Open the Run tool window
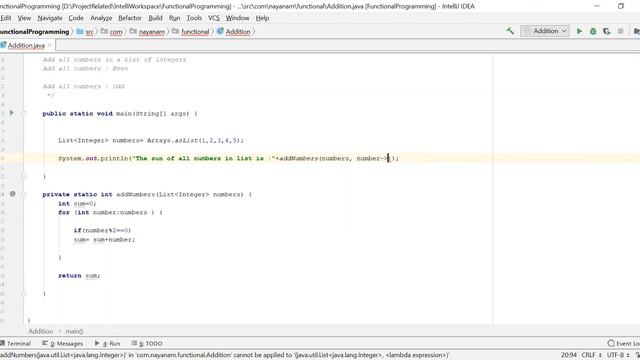Image resolution: width=640 pixels, height=360 pixels. (x=107, y=343)
